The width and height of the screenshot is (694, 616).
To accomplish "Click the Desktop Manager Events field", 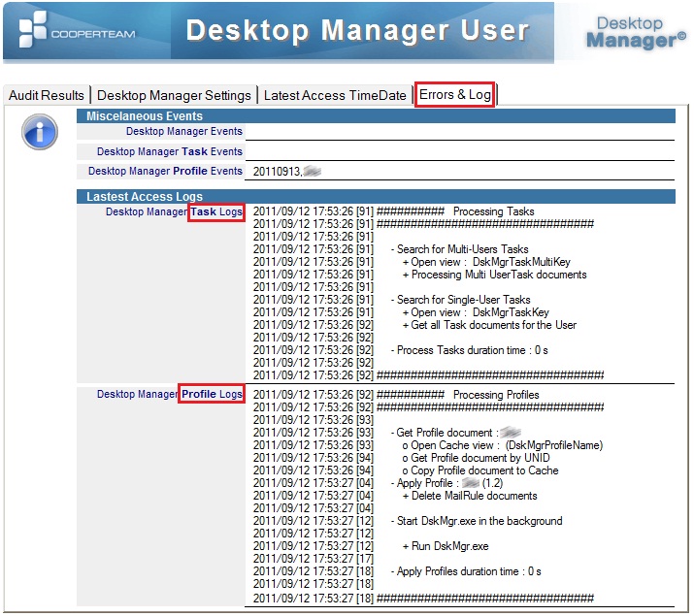I will (460, 132).
